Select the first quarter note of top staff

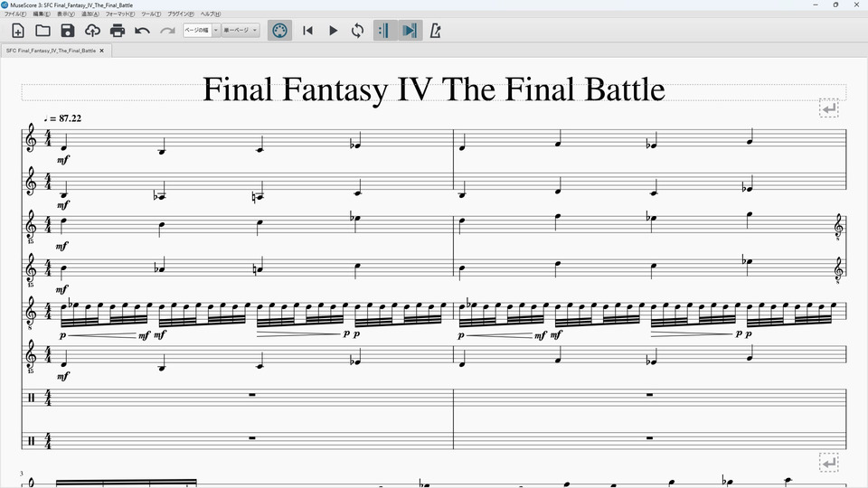(x=64, y=142)
